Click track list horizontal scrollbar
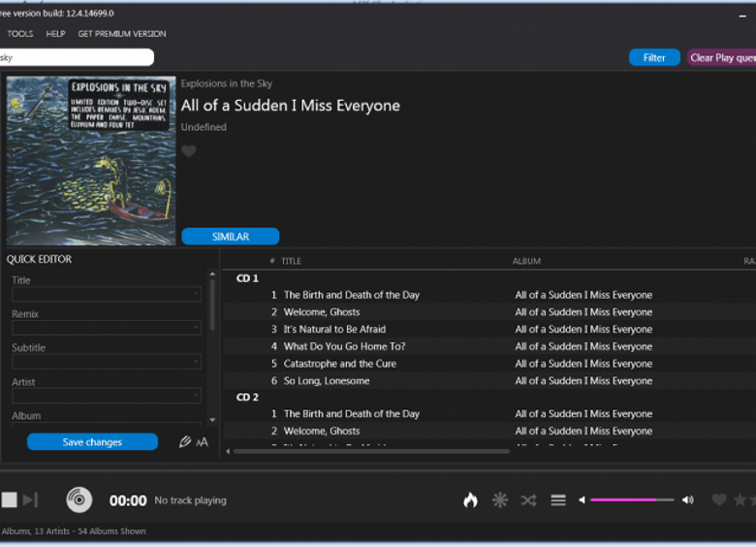The width and height of the screenshot is (756, 547). point(371,452)
